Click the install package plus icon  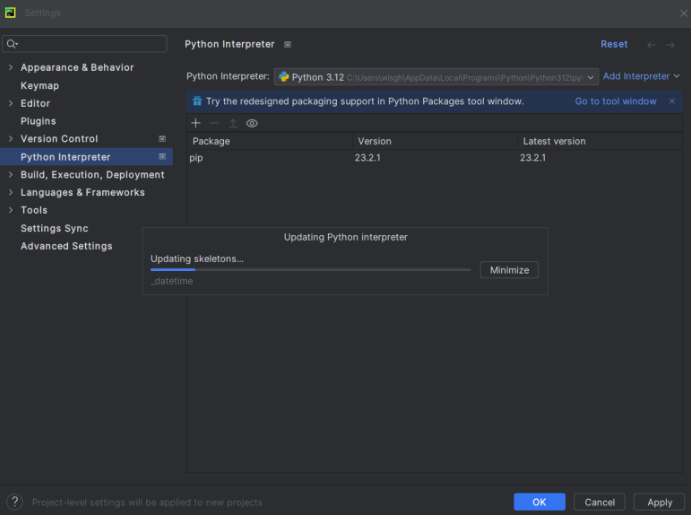[196, 123]
